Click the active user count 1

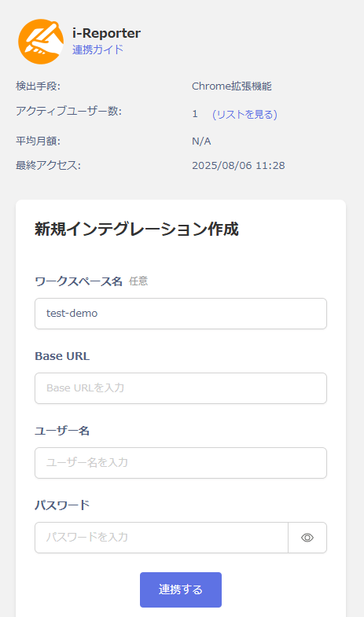click(195, 114)
